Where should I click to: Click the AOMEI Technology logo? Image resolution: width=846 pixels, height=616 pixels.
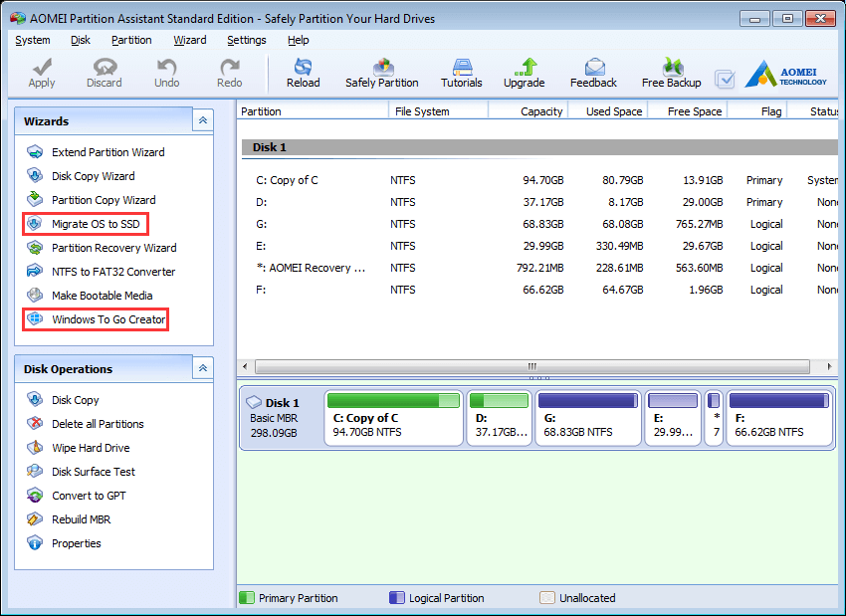(785, 74)
